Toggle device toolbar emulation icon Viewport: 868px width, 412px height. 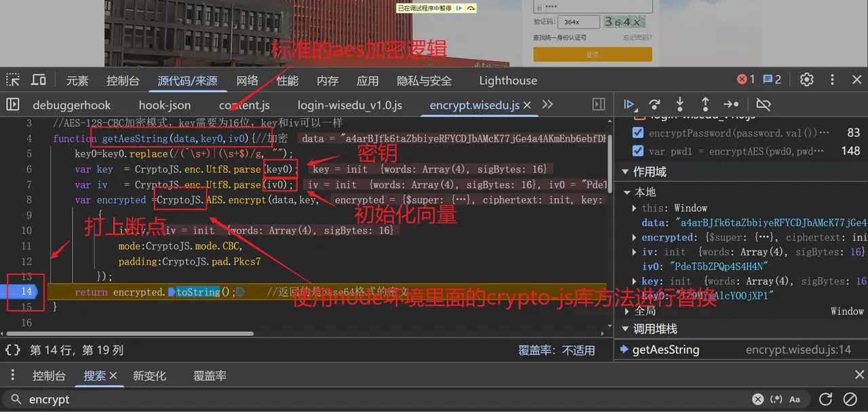click(39, 80)
